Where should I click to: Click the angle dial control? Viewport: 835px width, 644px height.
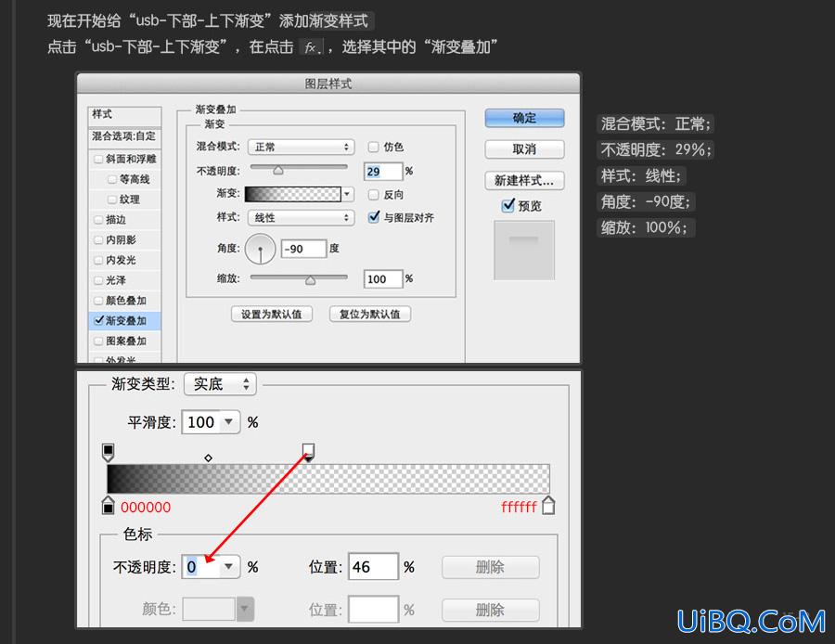(261, 248)
